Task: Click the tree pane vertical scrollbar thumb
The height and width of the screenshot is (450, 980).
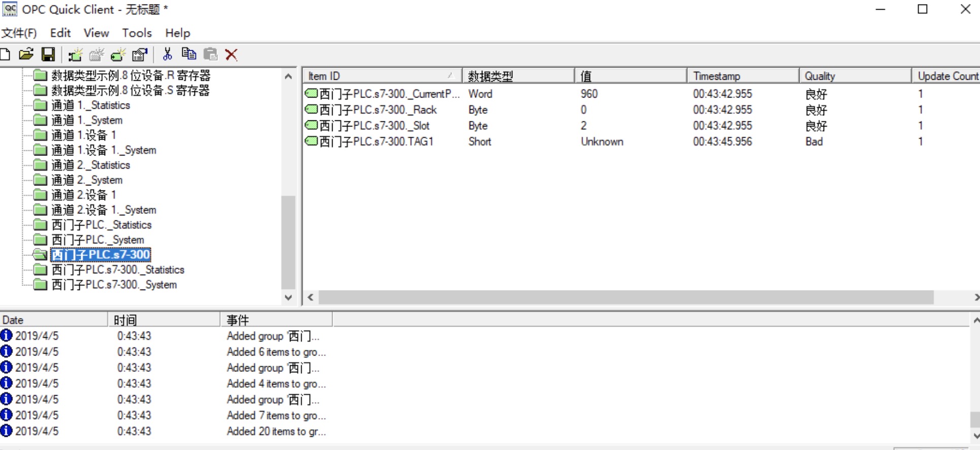Action: coord(288,242)
